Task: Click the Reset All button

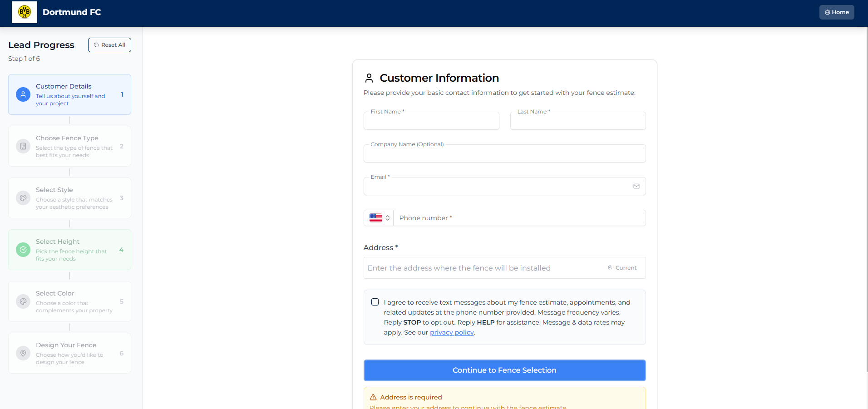Action: (x=109, y=45)
